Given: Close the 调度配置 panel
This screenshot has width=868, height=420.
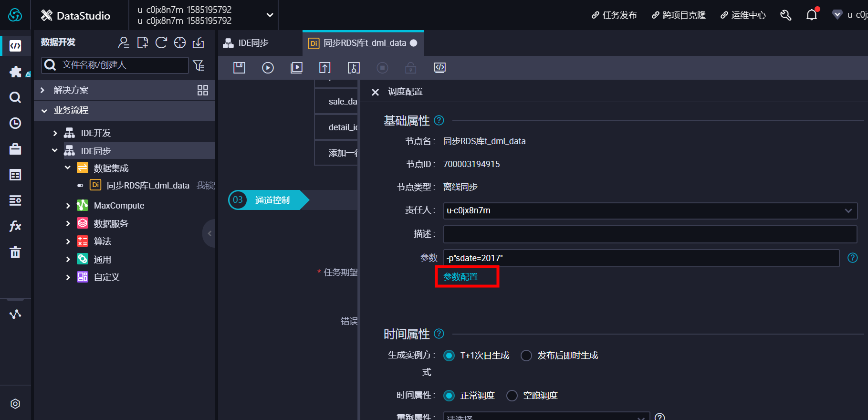Looking at the screenshot, I should [375, 92].
